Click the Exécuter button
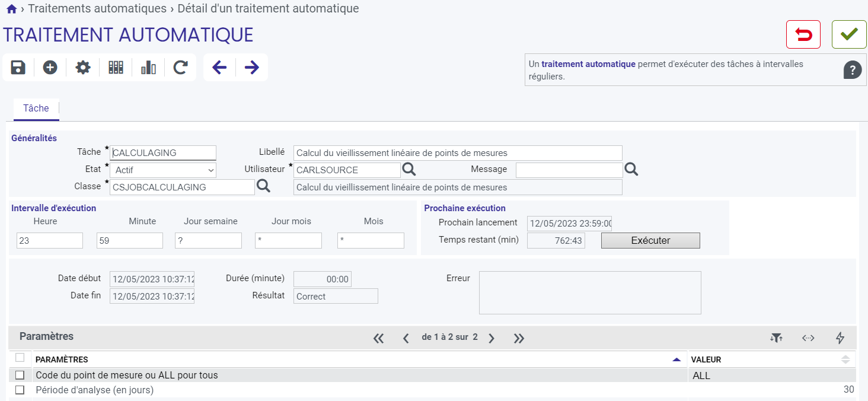The height and width of the screenshot is (401, 868). tap(650, 240)
